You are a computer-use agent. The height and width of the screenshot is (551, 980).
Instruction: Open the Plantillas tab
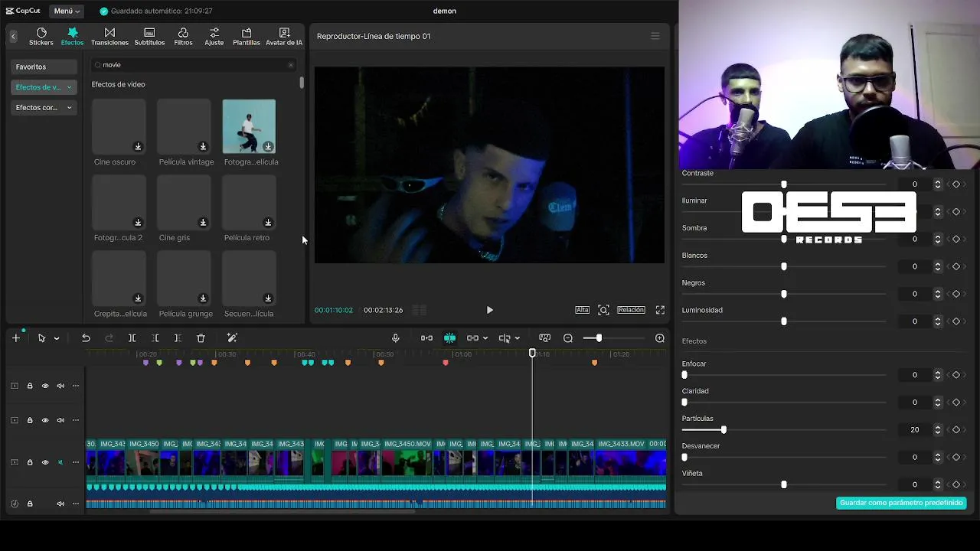(x=247, y=37)
